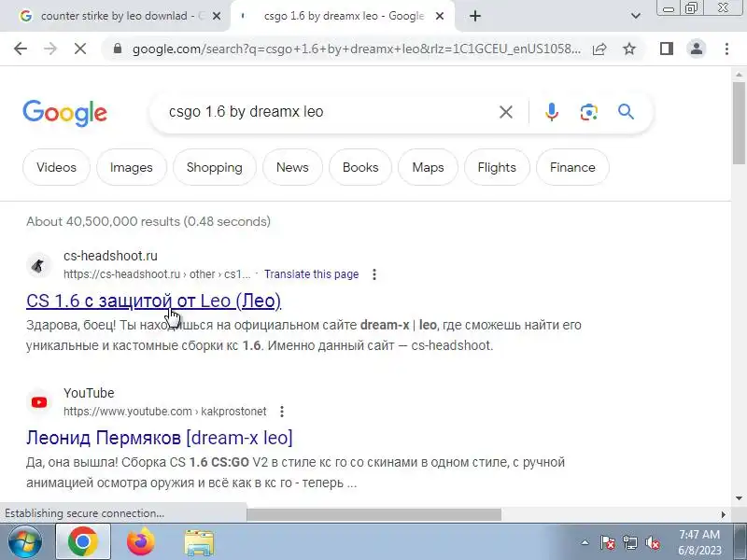Clear the search query

506,112
